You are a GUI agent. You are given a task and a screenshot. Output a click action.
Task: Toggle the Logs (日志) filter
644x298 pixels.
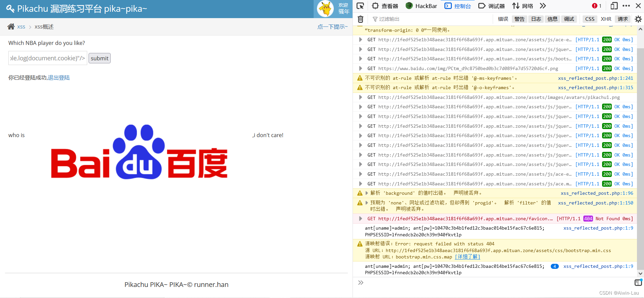click(x=536, y=19)
